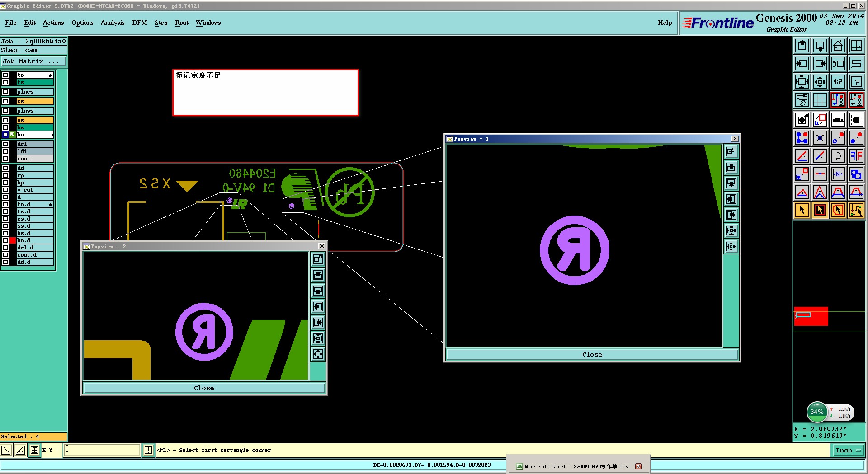Image resolution: width=868 pixels, height=474 pixels.
Task: Toggle the 'to' layer checkbox
Action: click(x=5, y=75)
